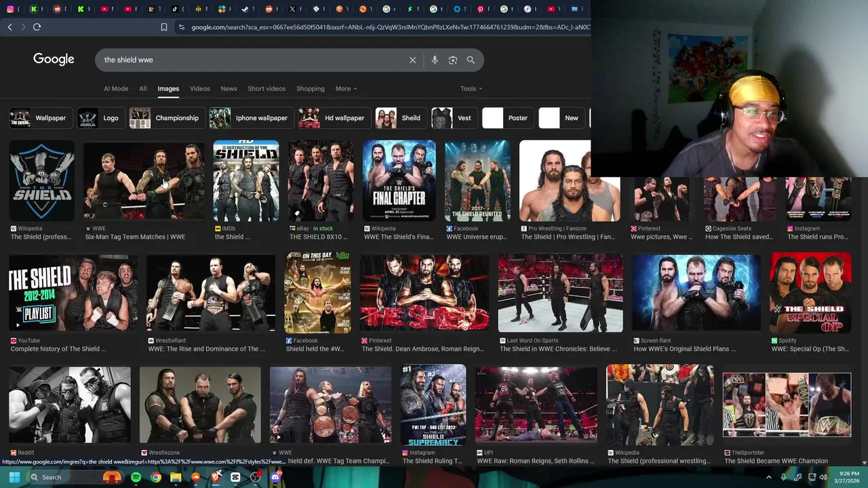Show hidden system tray icons chevron
This screenshot has width=868, height=488.
(x=768, y=477)
